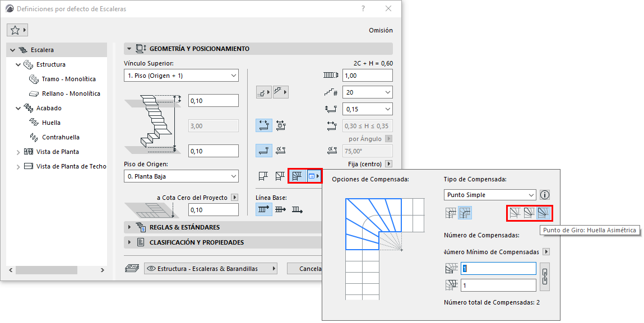Image resolution: width=644 pixels, height=323 pixels.
Task: Click the ArchiCAD title bar logo
Action: [x=10, y=8]
